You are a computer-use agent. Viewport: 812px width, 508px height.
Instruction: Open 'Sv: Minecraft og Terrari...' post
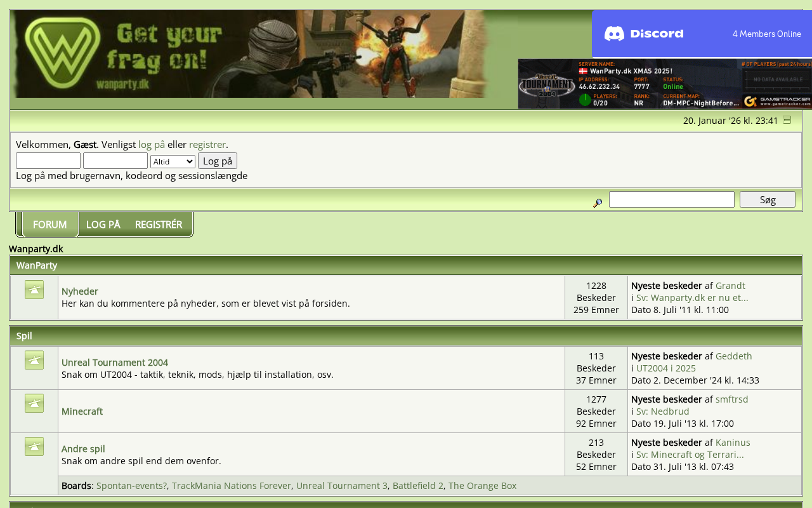click(690, 455)
